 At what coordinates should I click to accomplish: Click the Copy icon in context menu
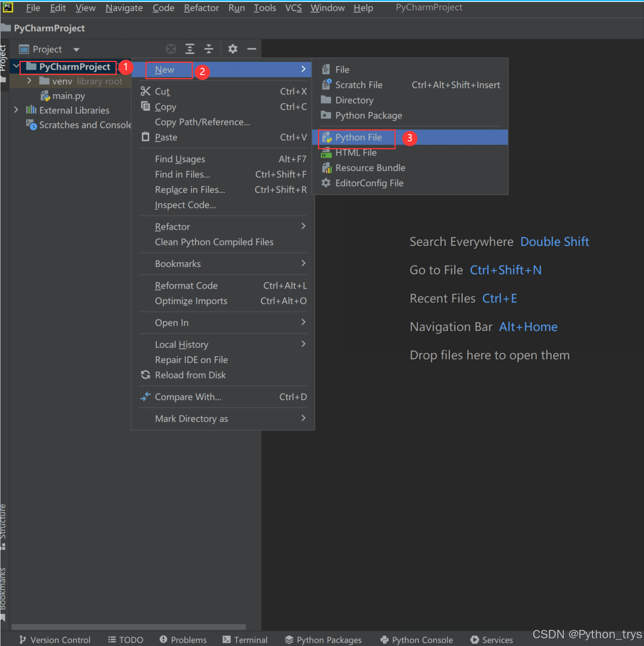[145, 106]
